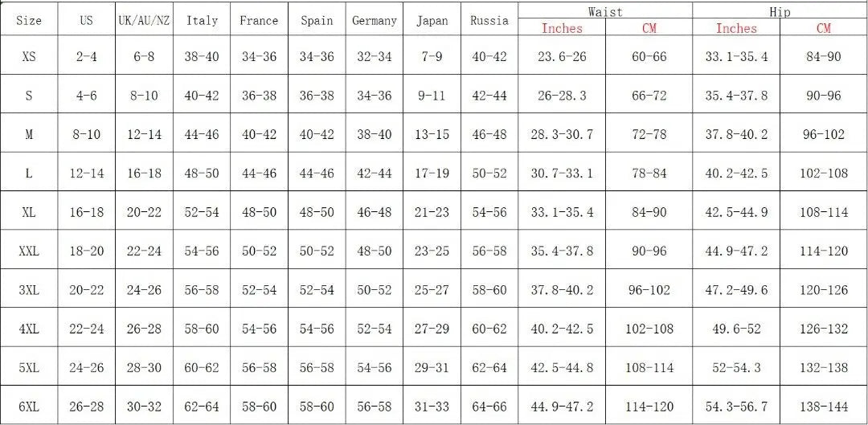Click the red Inches label under Waist
The width and height of the screenshot is (868, 425).
[x=562, y=29]
